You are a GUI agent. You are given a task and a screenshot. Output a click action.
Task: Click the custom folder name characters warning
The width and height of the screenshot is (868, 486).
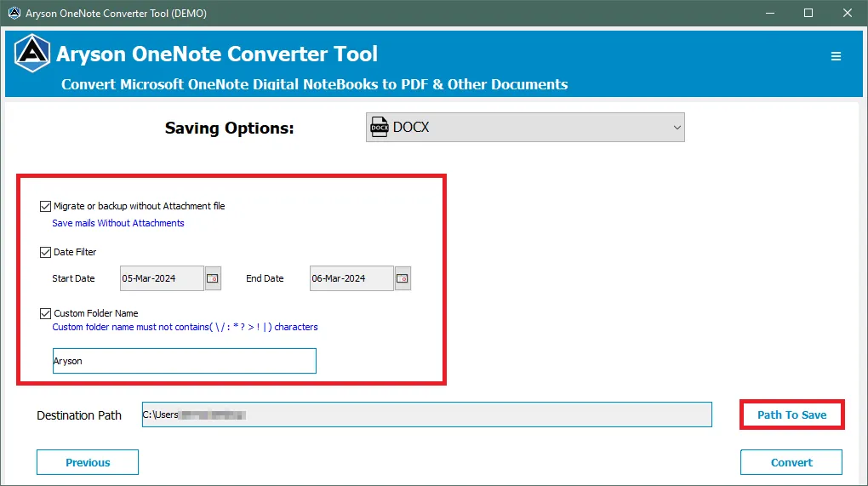click(x=185, y=327)
